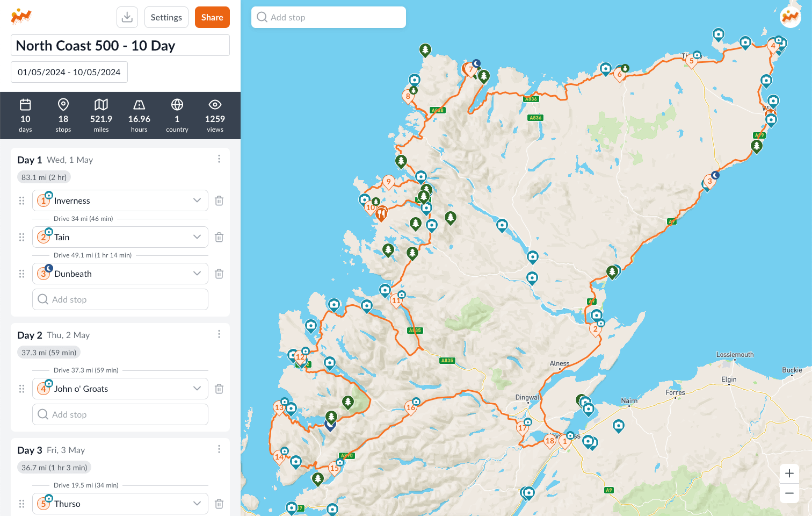812x516 pixels.
Task: Click the 1 country globe icon
Action: 177,104
